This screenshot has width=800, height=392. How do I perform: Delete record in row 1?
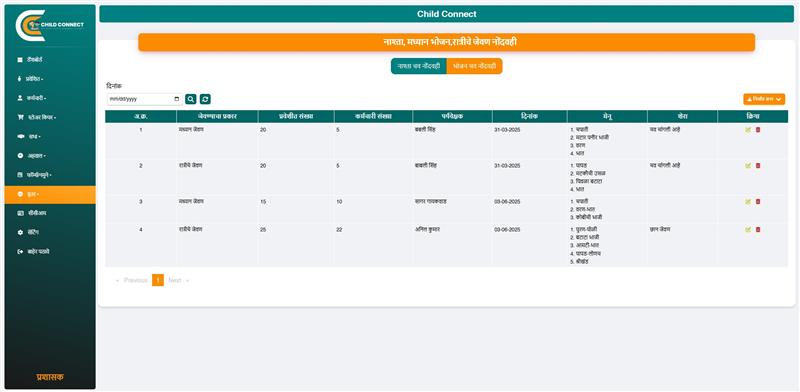pos(758,130)
